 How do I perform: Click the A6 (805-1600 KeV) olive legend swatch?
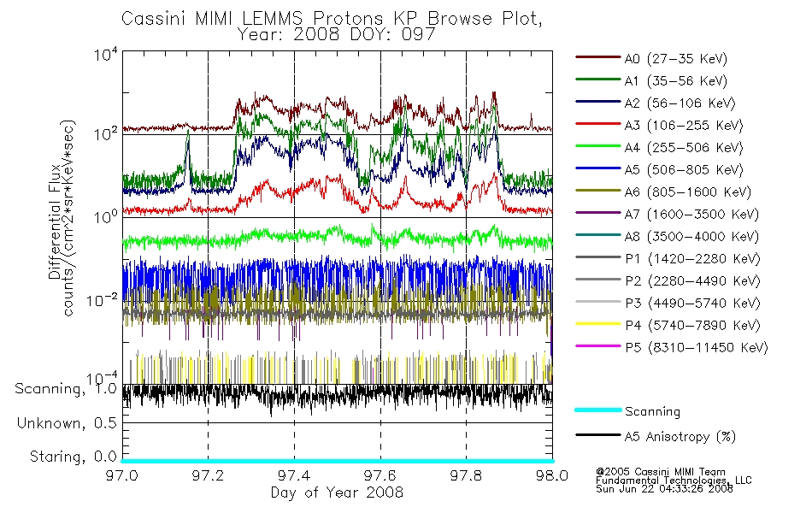(x=598, y=190)
